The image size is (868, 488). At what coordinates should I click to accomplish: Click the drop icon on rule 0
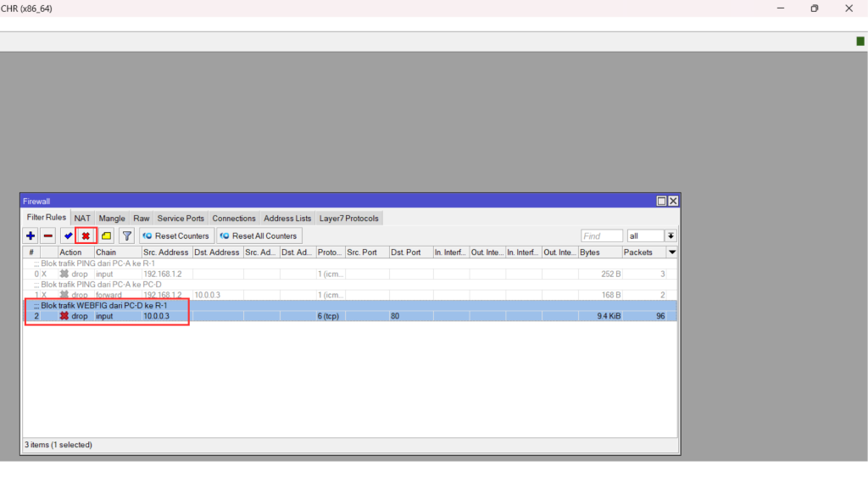click(x=64, y=274)
